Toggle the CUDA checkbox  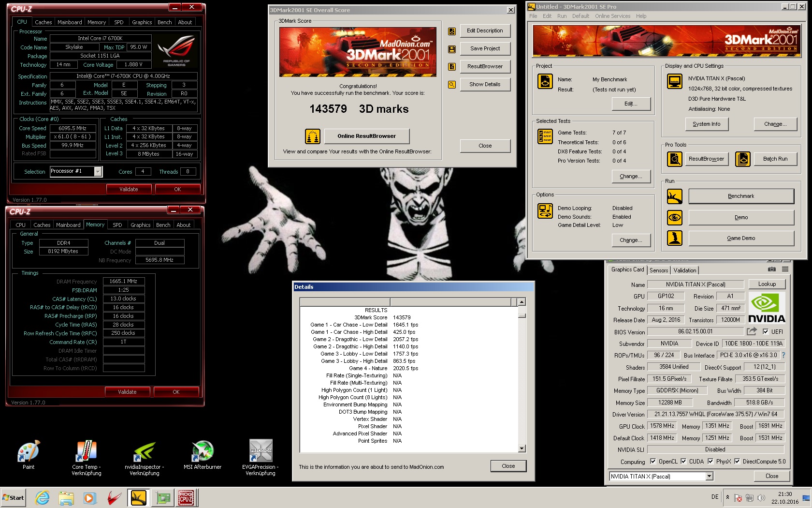click(683, 461)
